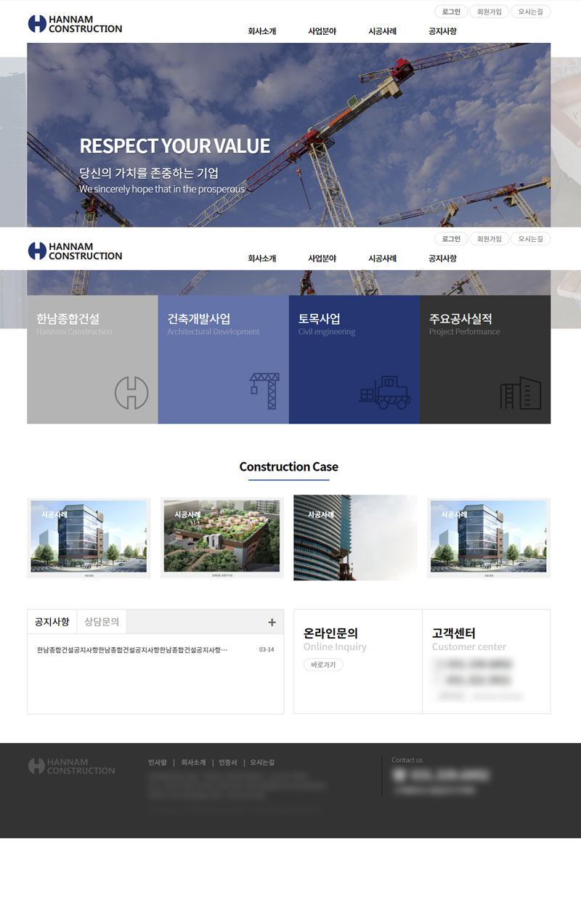This screenshot has height=924, width=581.
Task: Open the rooftop garden 시공사례 thumbnail
Action: click(222, 538)
